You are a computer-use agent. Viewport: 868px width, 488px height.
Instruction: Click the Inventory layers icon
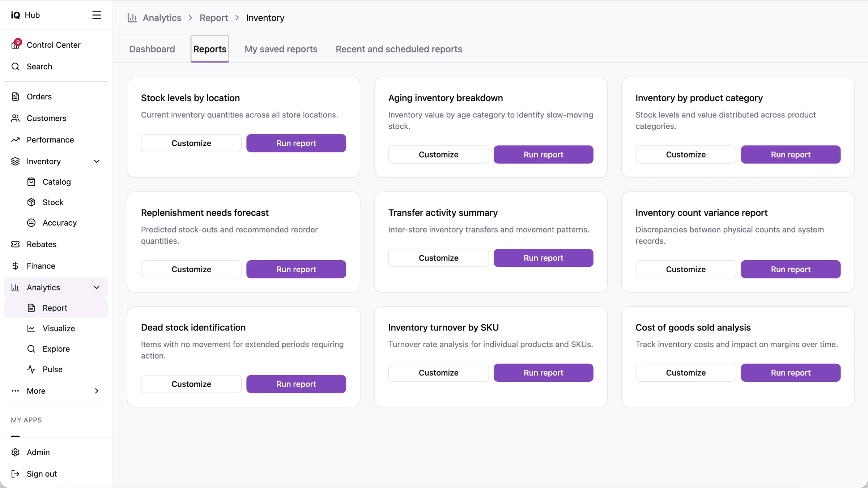point(15,162)
